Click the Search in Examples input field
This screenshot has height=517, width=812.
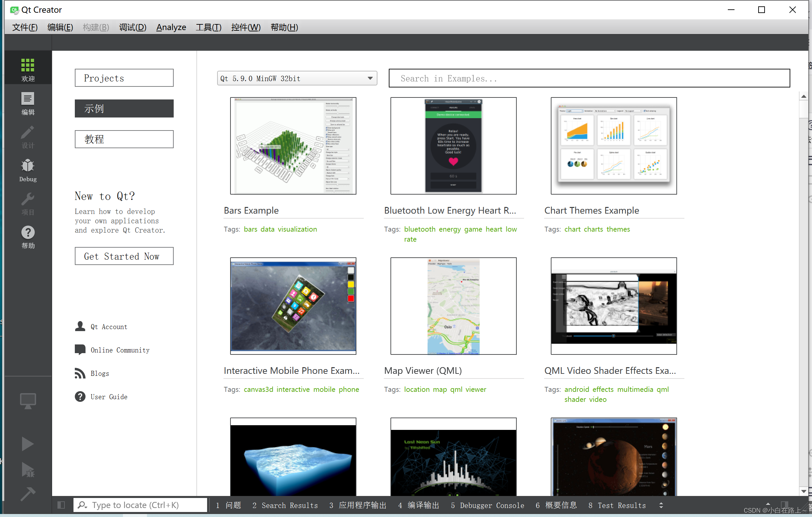[590, 78]
